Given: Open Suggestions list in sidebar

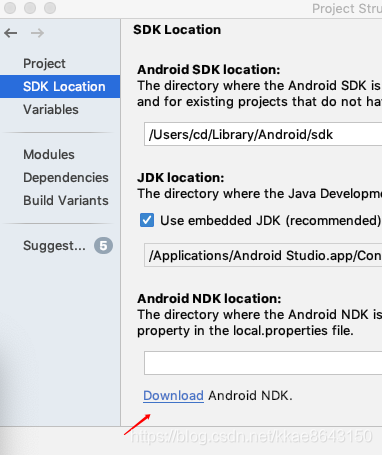Looking at the screenshot, I should (x=54, y=246).
